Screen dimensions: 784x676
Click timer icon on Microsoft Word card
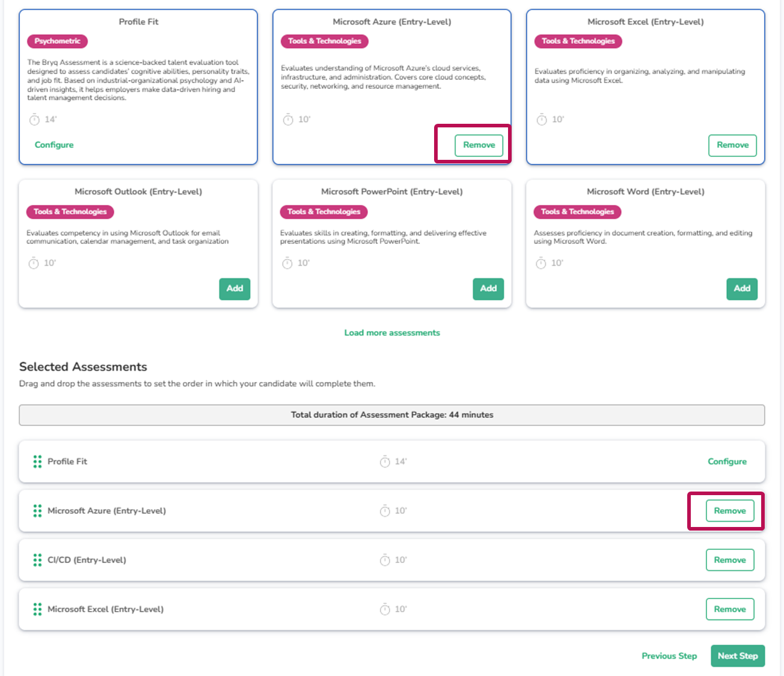tap(541, 263)
